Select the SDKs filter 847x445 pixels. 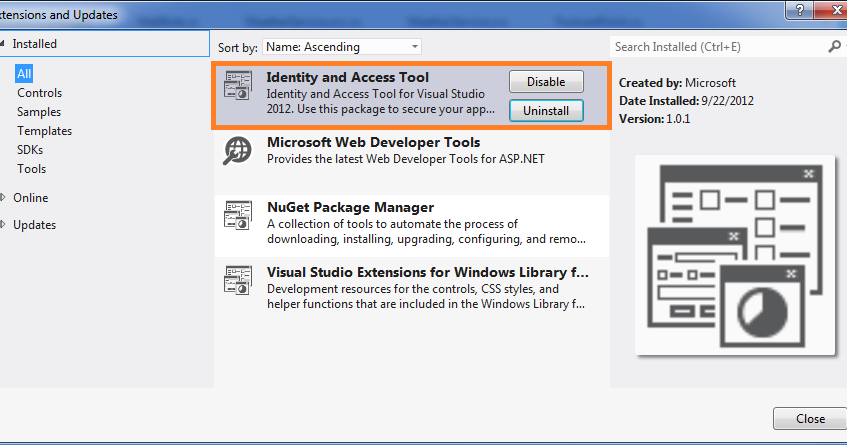[x=30, y=150]
